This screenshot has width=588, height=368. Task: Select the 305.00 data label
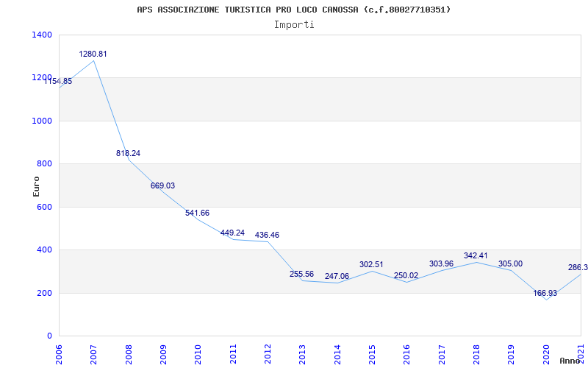(x=510, y=263)
